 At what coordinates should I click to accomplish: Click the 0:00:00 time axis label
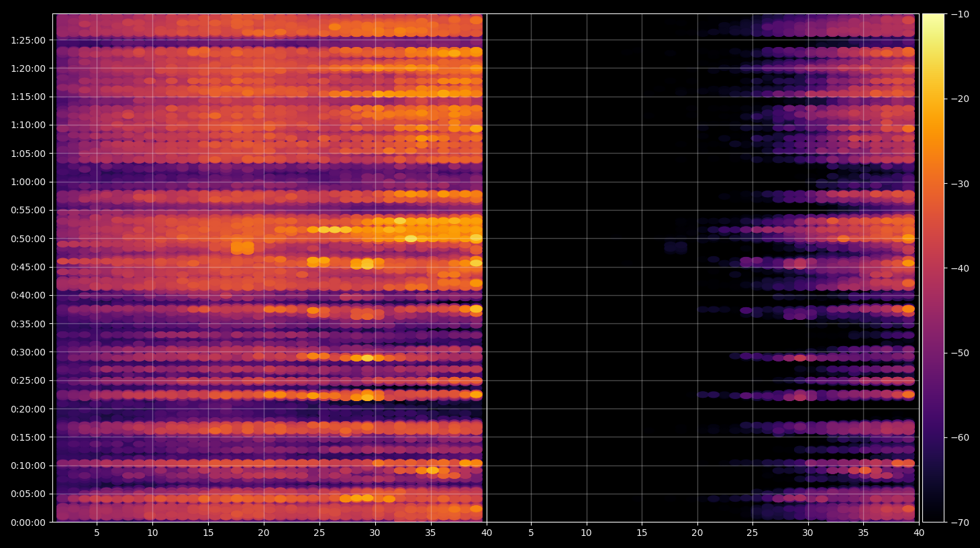[28, 523]
